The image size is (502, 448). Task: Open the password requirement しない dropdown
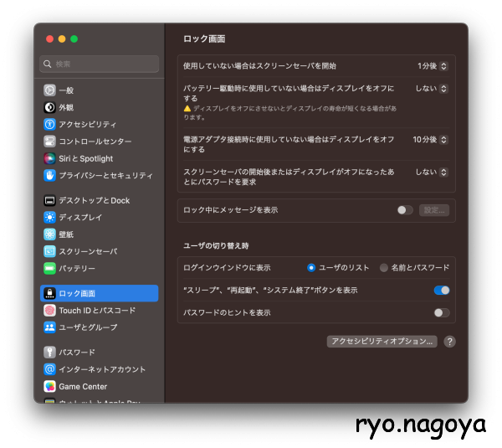tap(432, 172)
